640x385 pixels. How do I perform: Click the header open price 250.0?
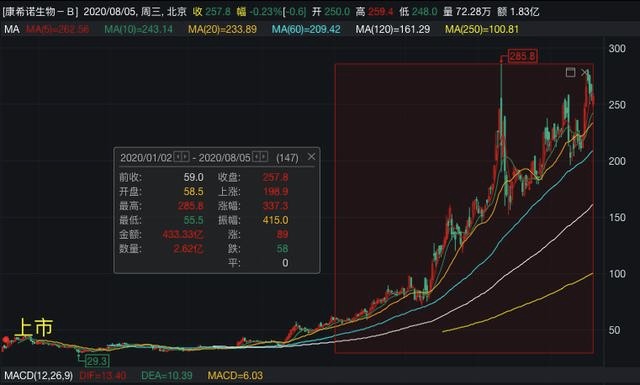tap(337, 11)
